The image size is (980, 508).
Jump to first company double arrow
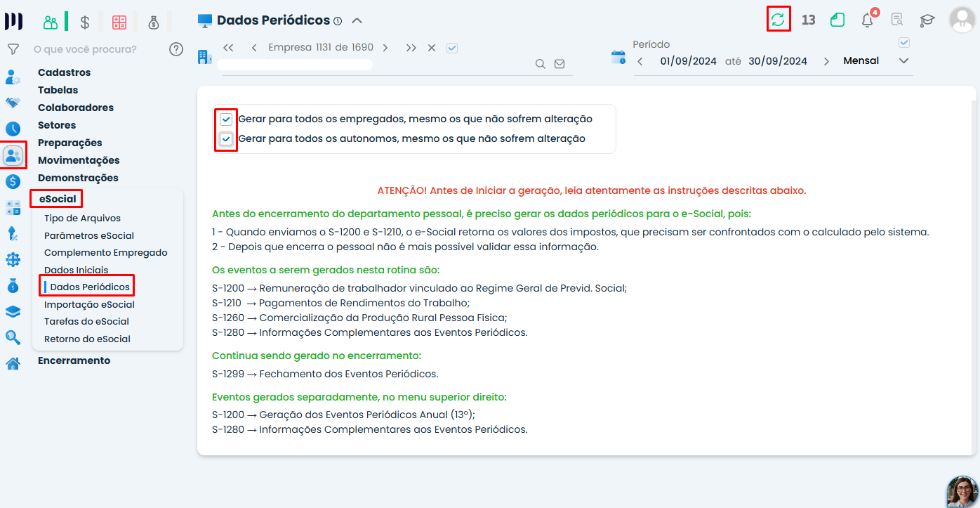[228, 48]
